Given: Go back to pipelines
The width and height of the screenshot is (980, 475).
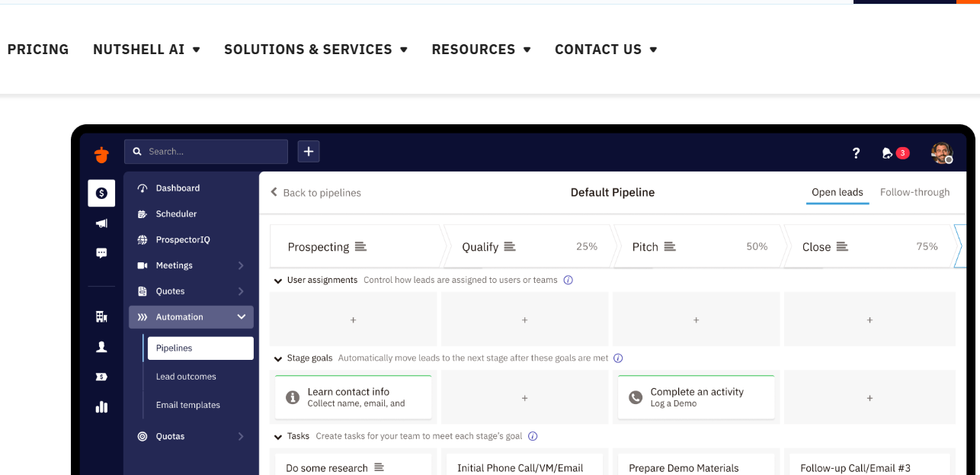Looking at the screenshot, I should 316,193.
